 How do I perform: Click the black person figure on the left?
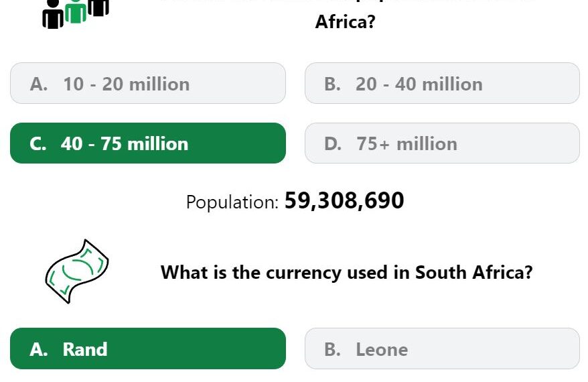coord(53,14)
